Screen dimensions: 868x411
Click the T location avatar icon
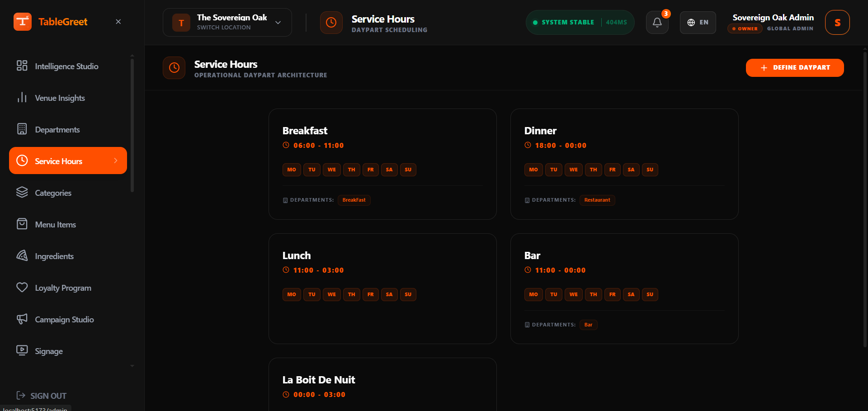[x=181, y=22]
